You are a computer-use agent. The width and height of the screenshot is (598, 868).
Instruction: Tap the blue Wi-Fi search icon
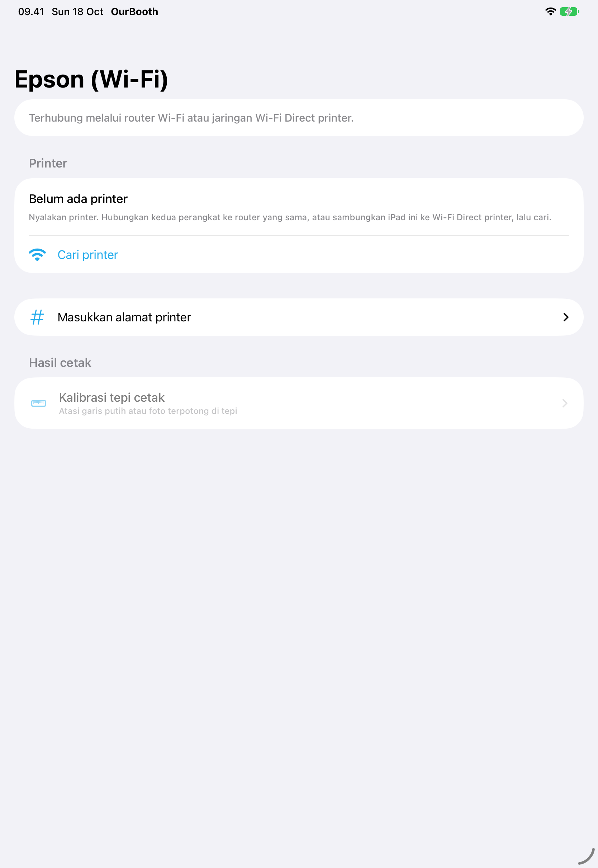coord(37,255)
